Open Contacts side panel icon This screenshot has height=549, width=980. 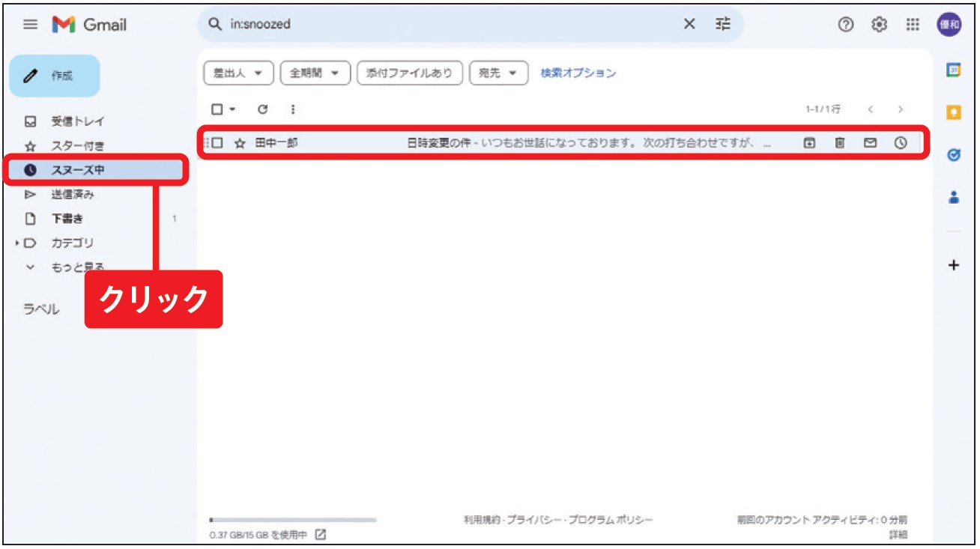coord(954,197)
